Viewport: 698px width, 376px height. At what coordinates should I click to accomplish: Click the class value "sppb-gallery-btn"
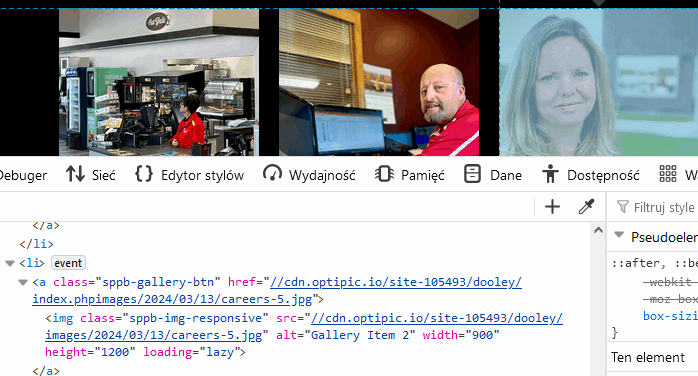pos(158,282)
